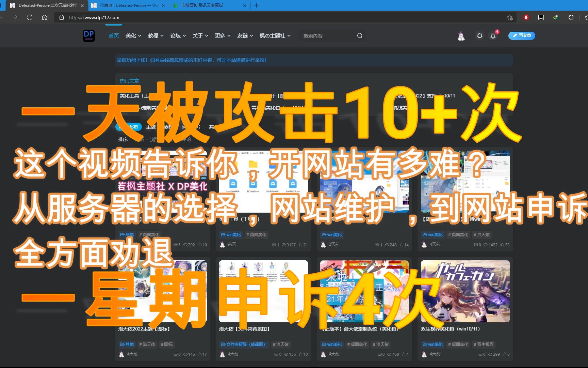588x368 pixels.
Task: View site security lock information
Action: pyautogui.click(x=62, y=17)
